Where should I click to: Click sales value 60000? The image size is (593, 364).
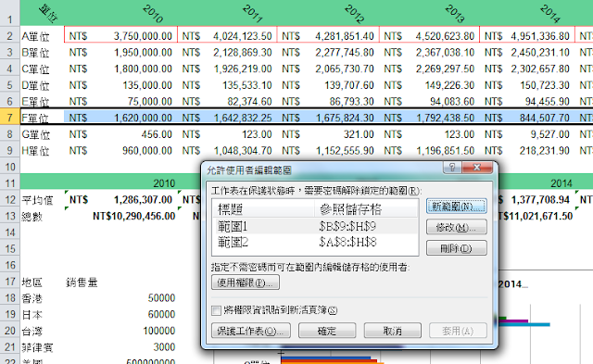(x=161, y=315)
